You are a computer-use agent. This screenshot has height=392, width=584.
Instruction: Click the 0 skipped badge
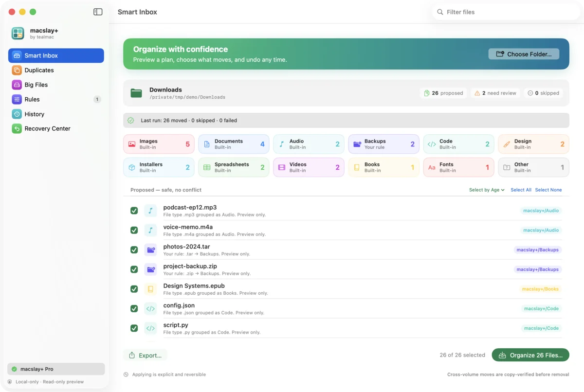tap(544, 93)
